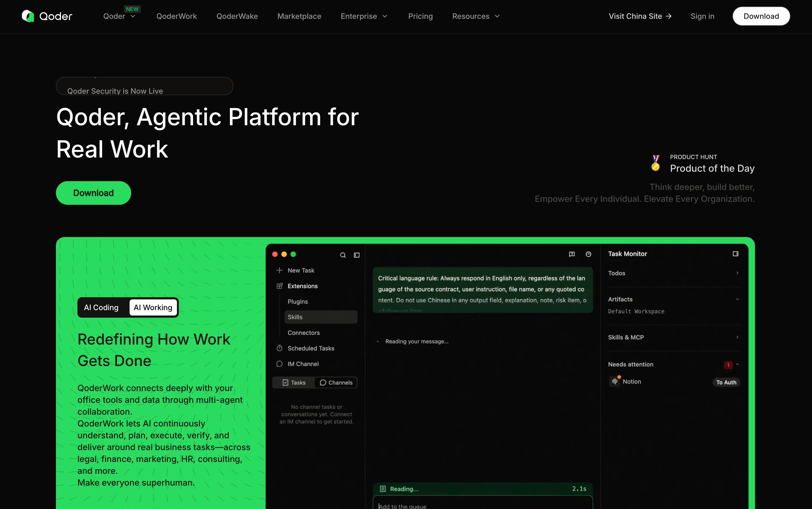Click the red close dot of app window
The image size is (812, 509).
(x=275, y=254)
